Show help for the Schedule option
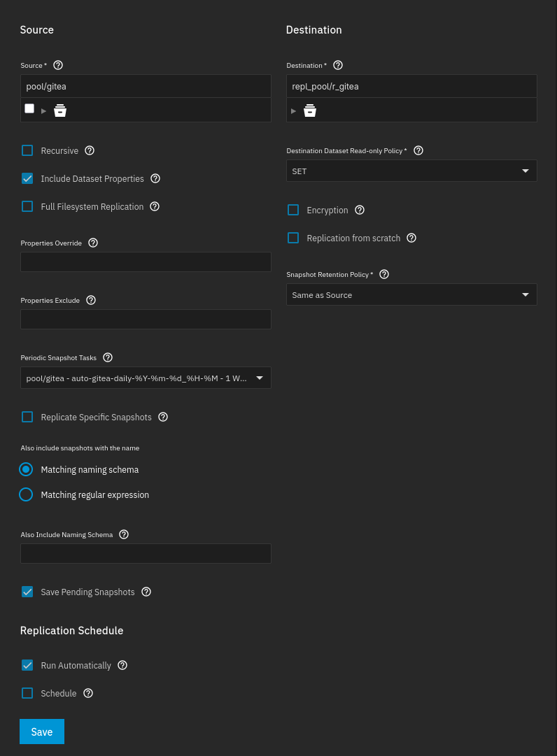The image size is (557, 756). 88,693
